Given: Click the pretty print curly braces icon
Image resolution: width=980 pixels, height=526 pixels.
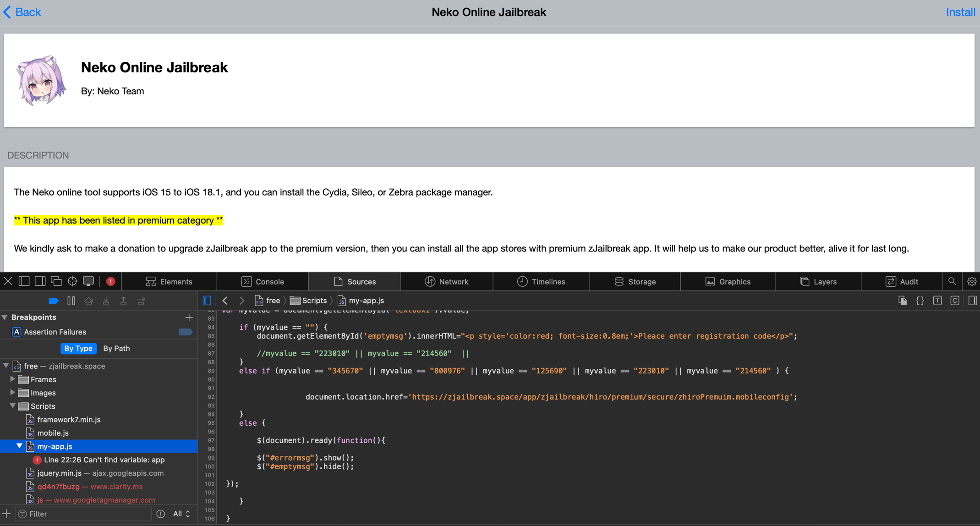Looking at the screenshot, I should click(920, 301).
